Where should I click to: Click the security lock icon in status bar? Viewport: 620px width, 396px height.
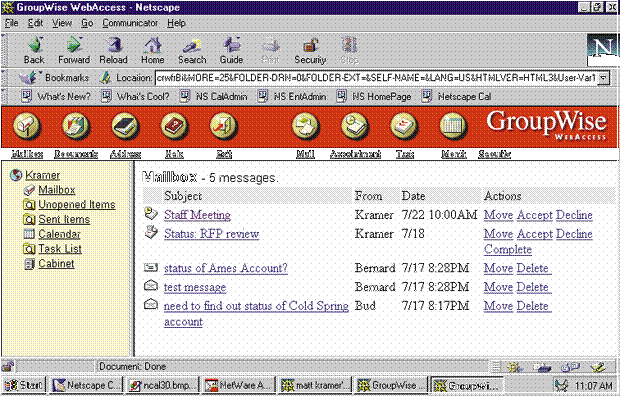(x=8, y=366)
